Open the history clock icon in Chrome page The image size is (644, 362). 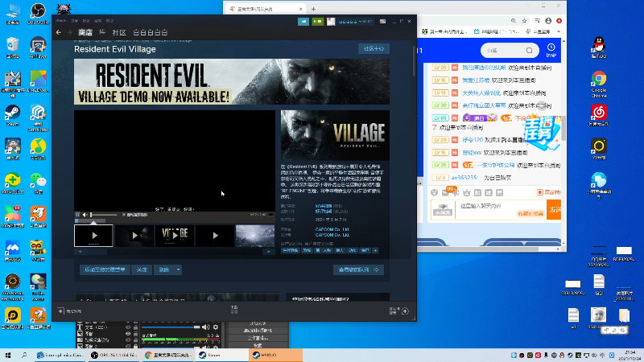pyautogui.click(x=551, y=47)
